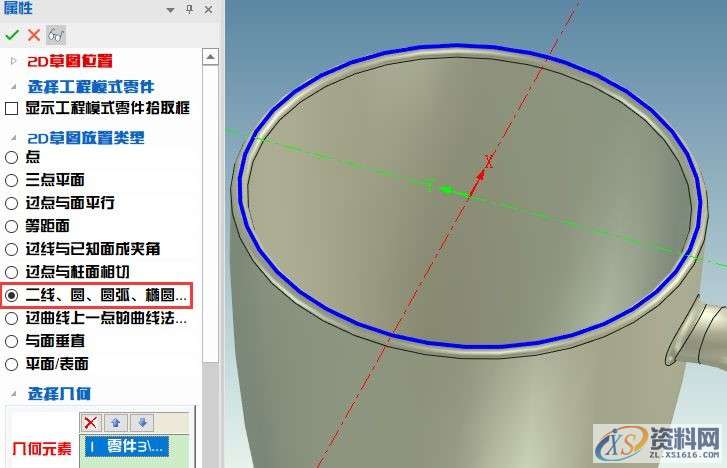
Task: Click the panel scrollbar up arrow
Action: click(x=210, y=57)
